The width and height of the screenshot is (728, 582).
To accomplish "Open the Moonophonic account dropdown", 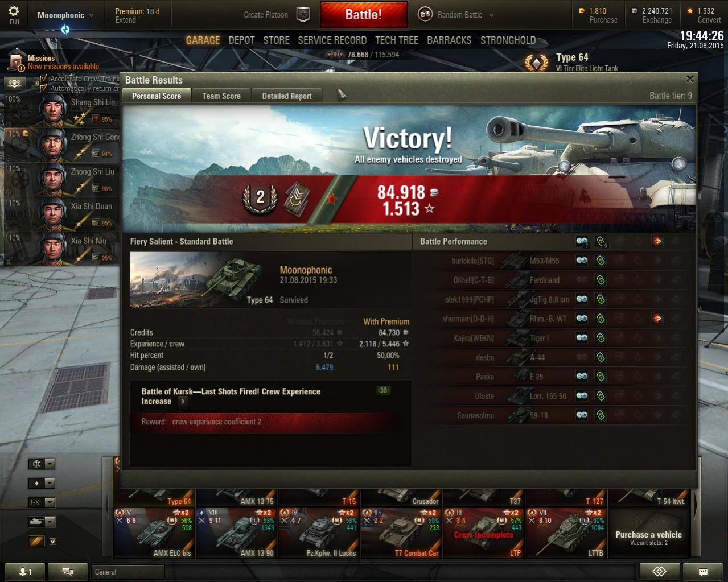I will 65,15.
